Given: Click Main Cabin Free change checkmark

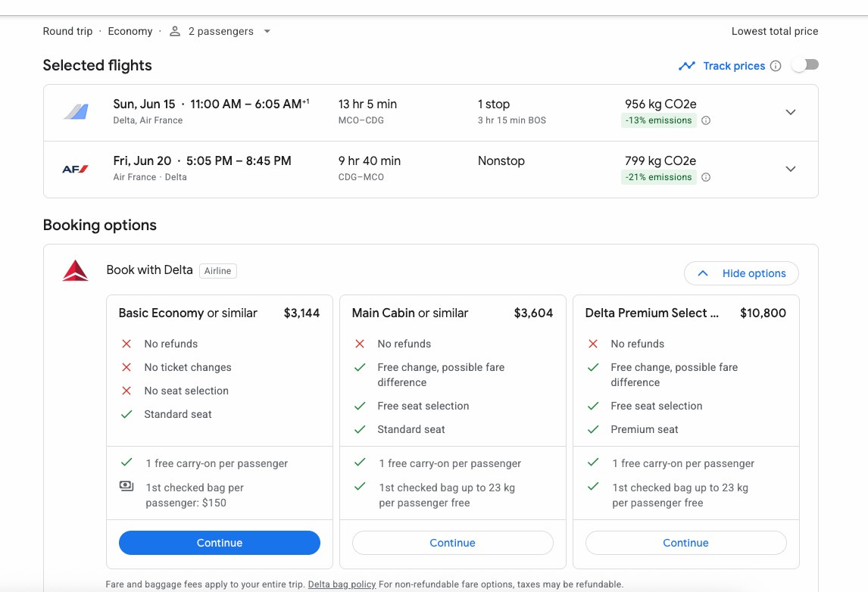Looking at the screenshot, I should (x=360, y=367).
